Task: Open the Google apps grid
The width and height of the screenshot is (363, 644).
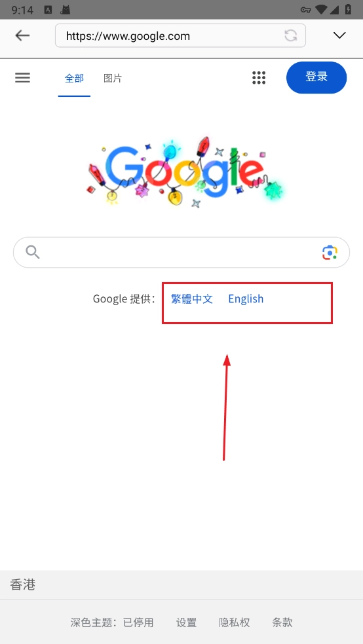Action: [259, 78]
